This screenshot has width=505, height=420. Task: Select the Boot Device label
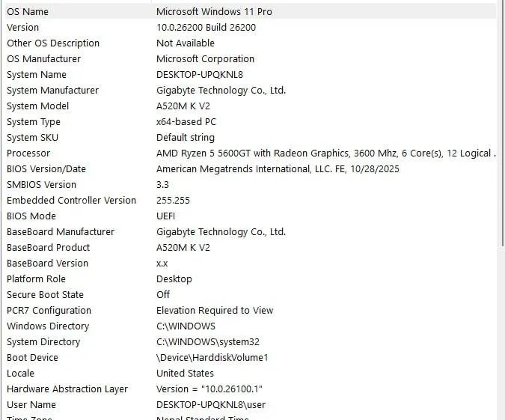32,358
